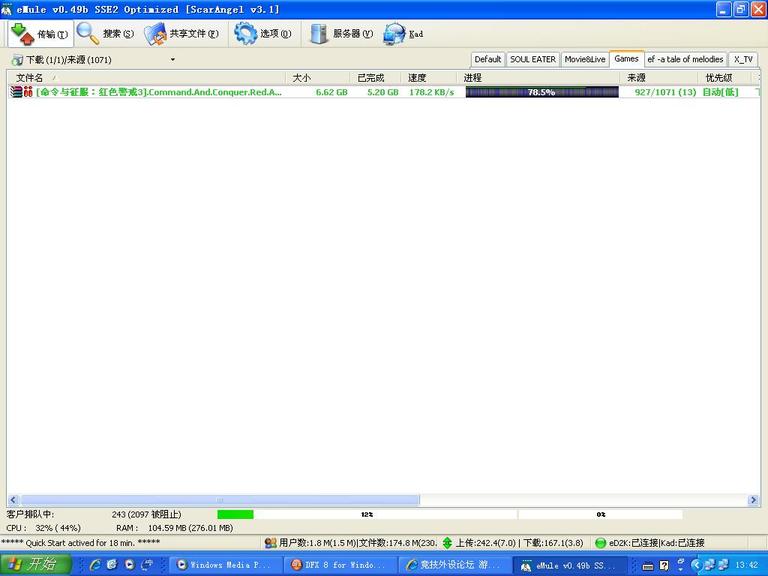Click the 6.62 GB size value
This screenshot has width=768, height=576.
[x=332, y=92]
